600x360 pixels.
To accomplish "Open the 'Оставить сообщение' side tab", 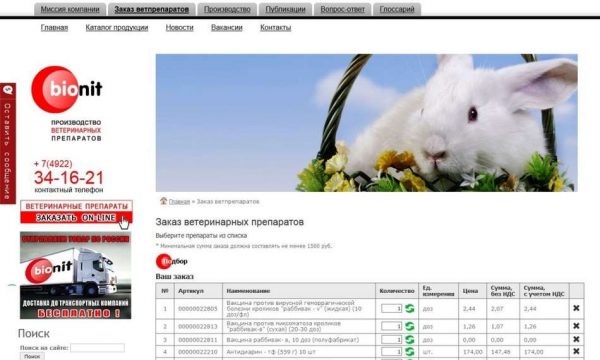I will (x=8, y=143).
